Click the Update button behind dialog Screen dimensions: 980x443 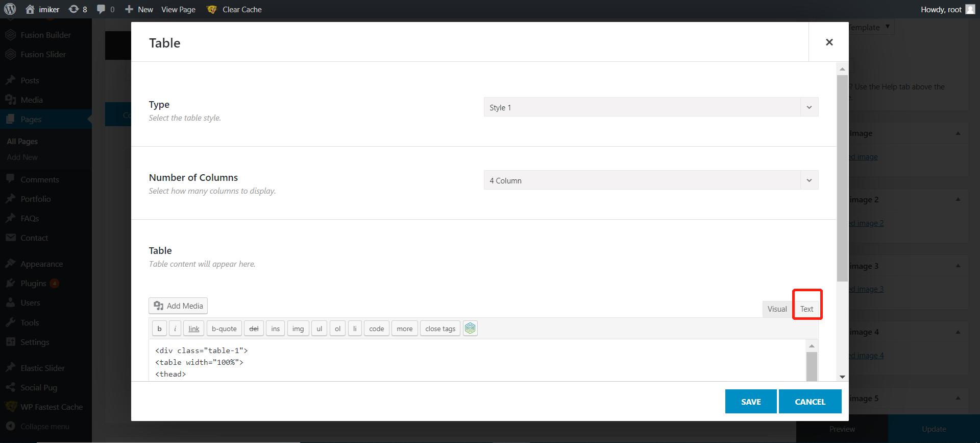point(934,429)
